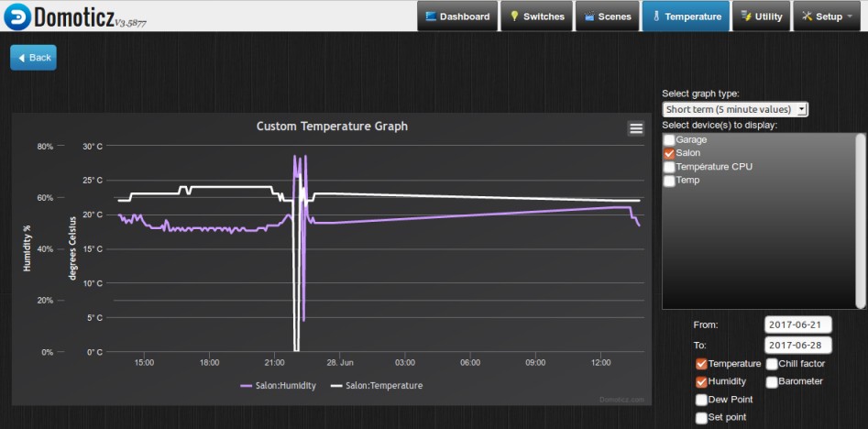Tick the Température CPU checkbox
Image resolution: width=868 pixels, height=429 pixels.
click(669, 167)
